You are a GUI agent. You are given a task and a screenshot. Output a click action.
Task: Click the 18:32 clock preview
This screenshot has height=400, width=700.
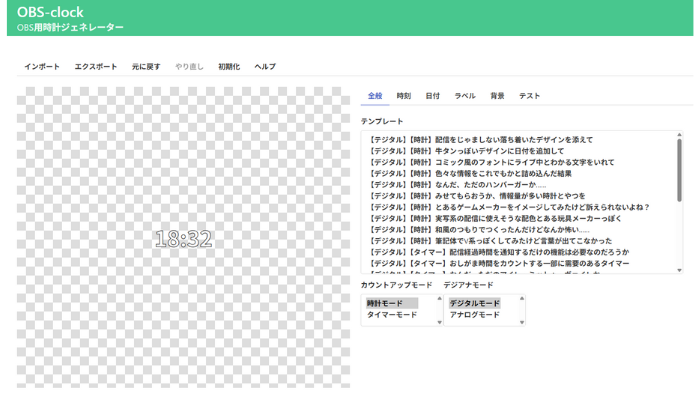tap(183, 239)
